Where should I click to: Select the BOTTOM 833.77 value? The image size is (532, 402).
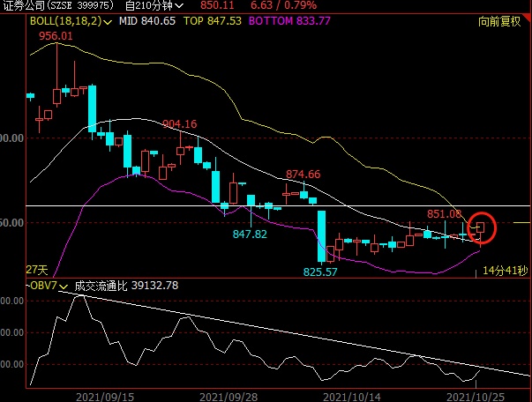point(289,21)
